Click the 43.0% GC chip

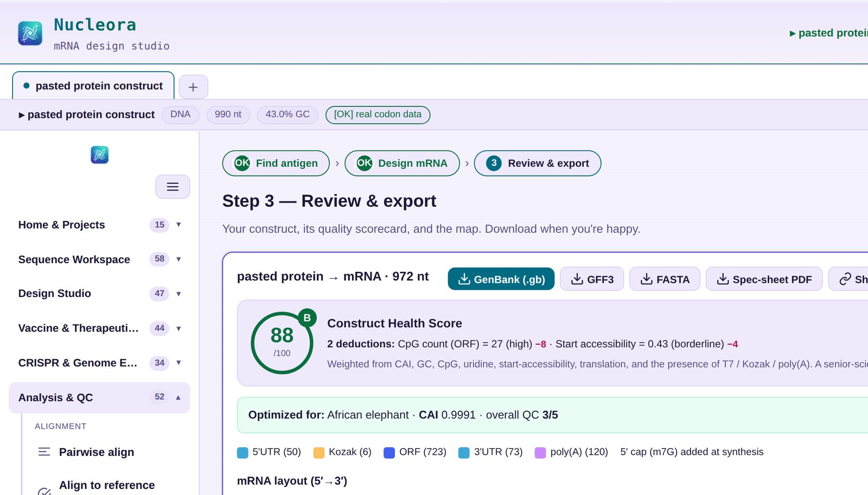[x=288, y=115]
